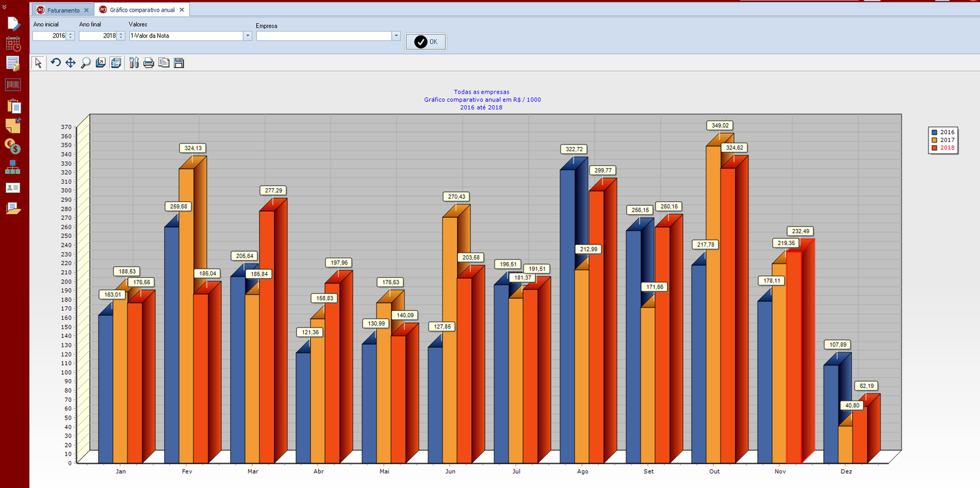Expand the double-chevron at sidebar top
Viewport: 980px width, 488px height.
click(4, 7)
